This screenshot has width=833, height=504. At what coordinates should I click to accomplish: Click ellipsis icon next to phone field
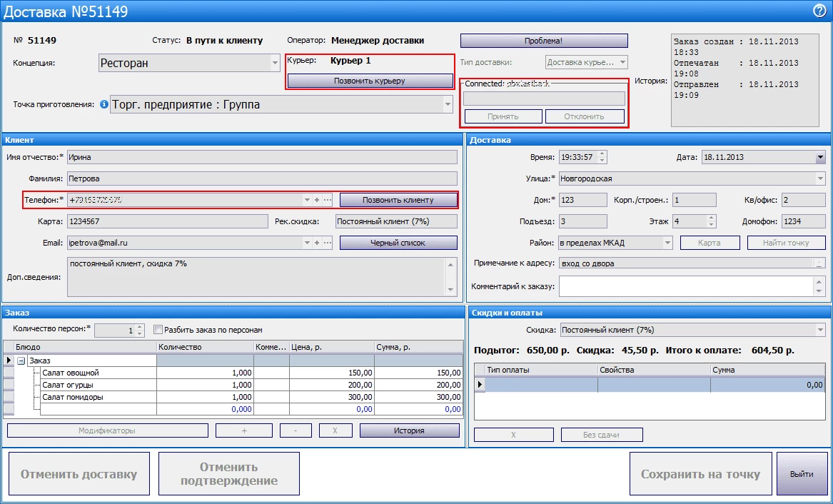pos(327,200)
